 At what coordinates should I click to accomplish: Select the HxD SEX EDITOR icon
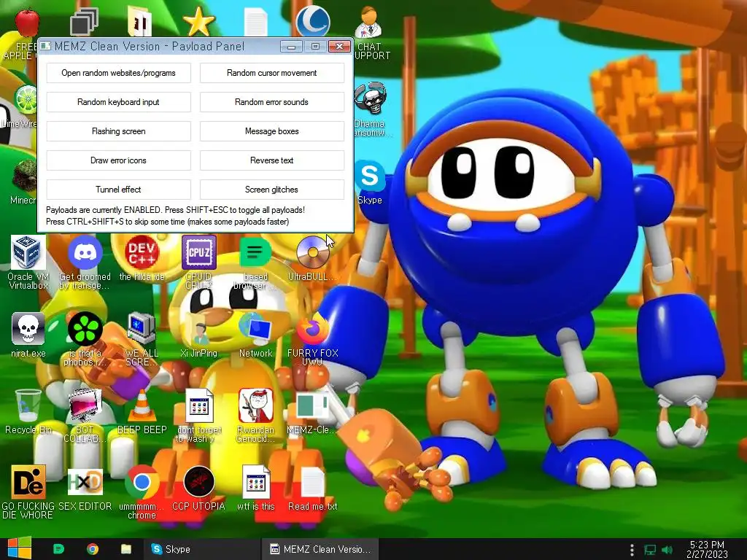pyautogui.click(x=85, y=482)
